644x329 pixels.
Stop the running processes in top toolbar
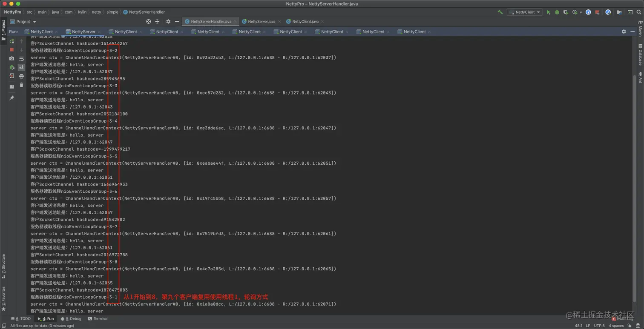597,12
